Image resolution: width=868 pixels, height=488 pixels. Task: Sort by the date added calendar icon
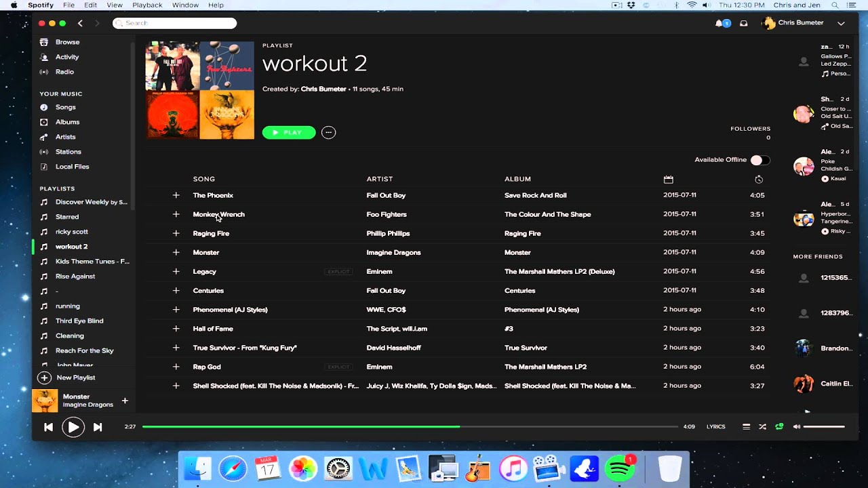(x=669, y=180)
